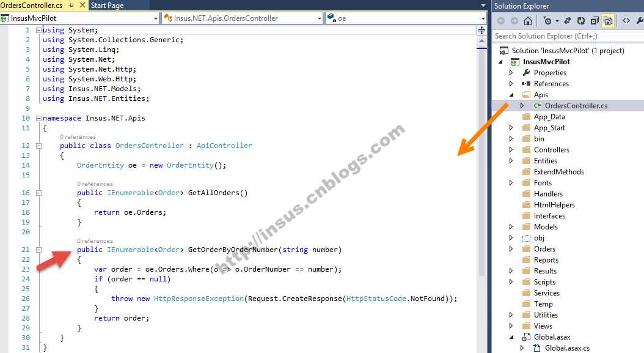Click the C# icon of OrdersController.cs
This screenshot has height=353, width=644.
pyautogui.click(x=537, y=106)
